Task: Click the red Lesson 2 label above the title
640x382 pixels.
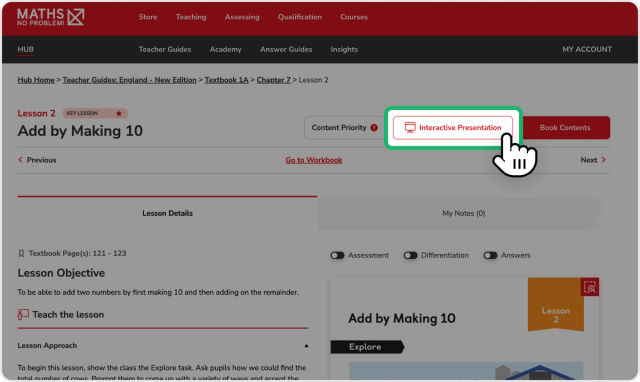Action: pos(36,113)
